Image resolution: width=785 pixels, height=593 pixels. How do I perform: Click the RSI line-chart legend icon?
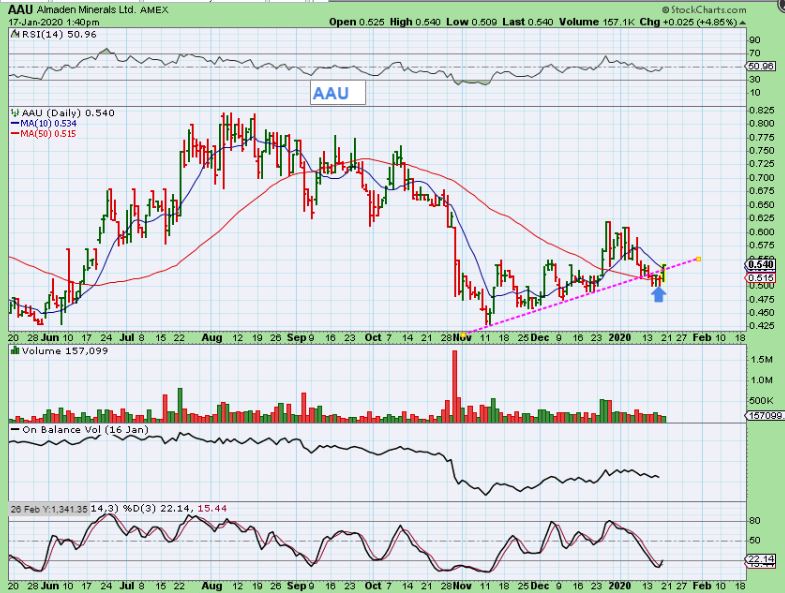click(14, 35)
